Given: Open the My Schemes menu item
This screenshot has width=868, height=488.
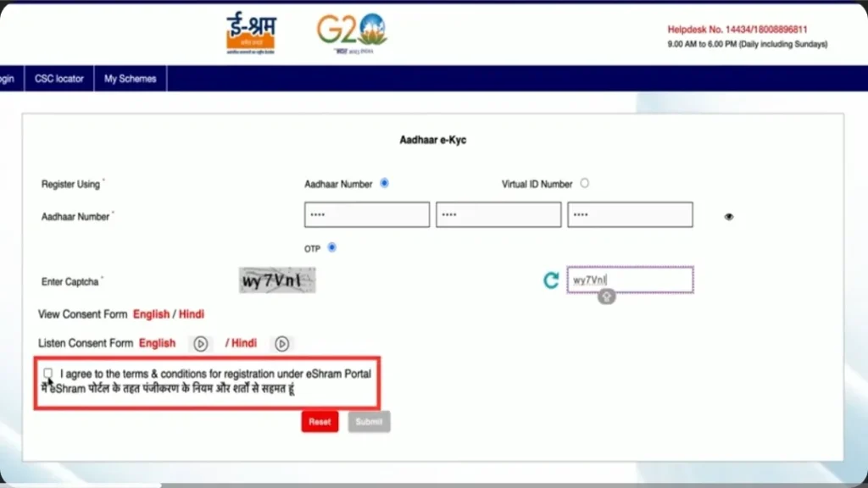Looking at the screenshot, I should (130, 79).
